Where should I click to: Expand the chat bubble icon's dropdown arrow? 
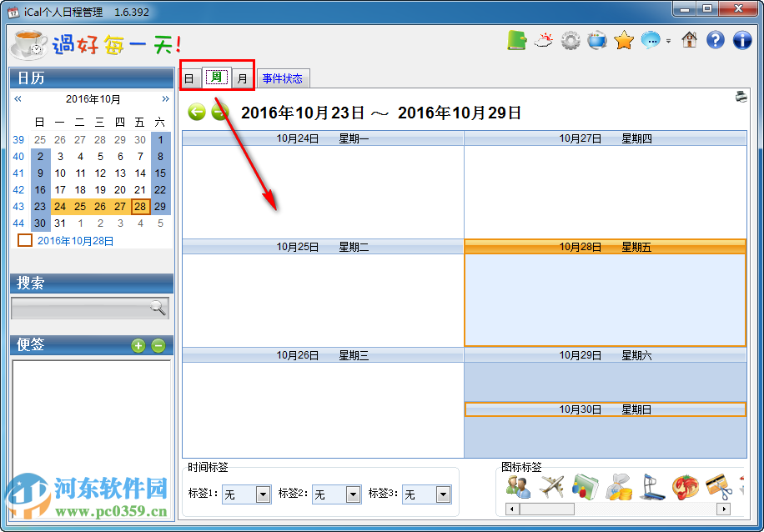pos(669,42)
